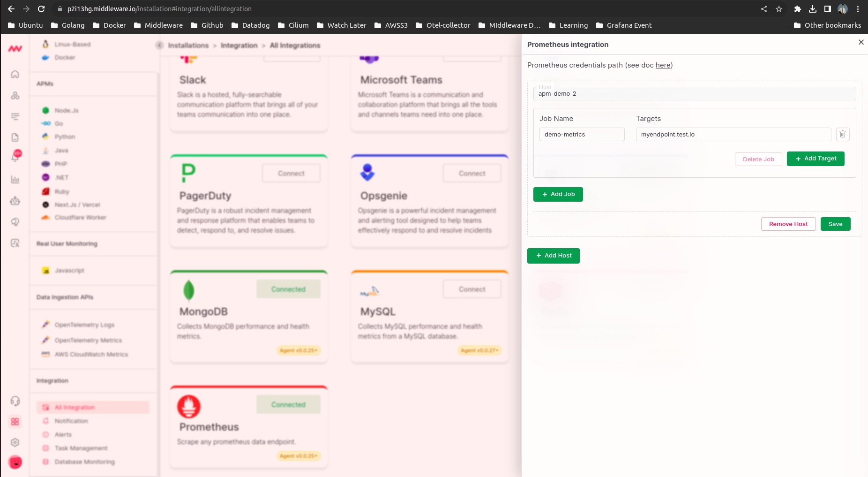Open Home icon in left sidebar
The image size is (868, 477).
[15, 74]
